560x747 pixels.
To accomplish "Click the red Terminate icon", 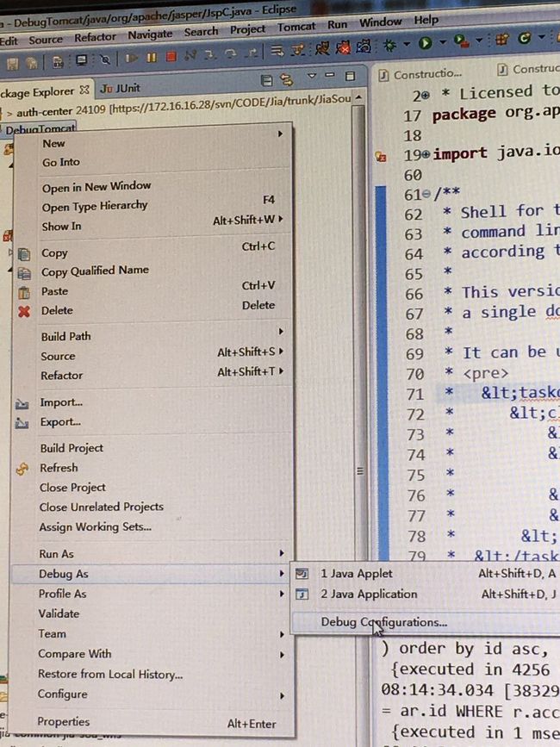I will coord(171,57).
